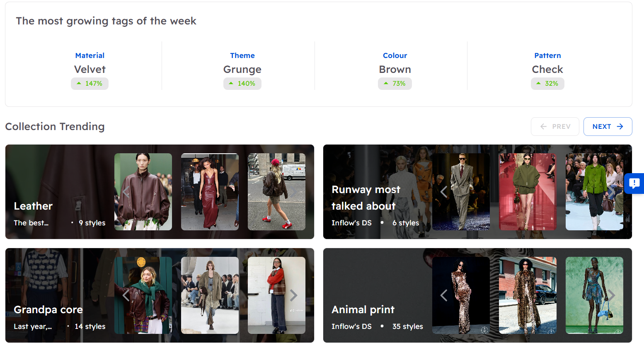This screenshot has height=355, width=644.
Task: Click the 73% growth badge
Action: pos(395,84)
